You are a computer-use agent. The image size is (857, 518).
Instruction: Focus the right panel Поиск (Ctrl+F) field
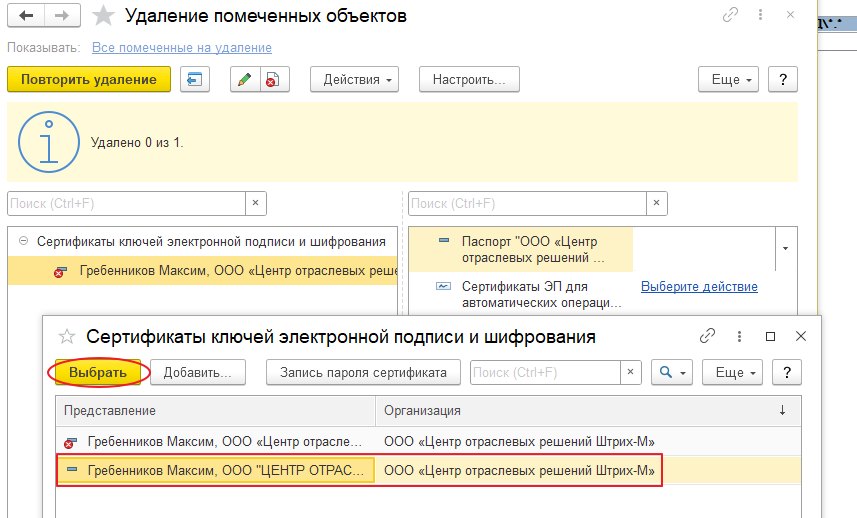pos(527,203)
